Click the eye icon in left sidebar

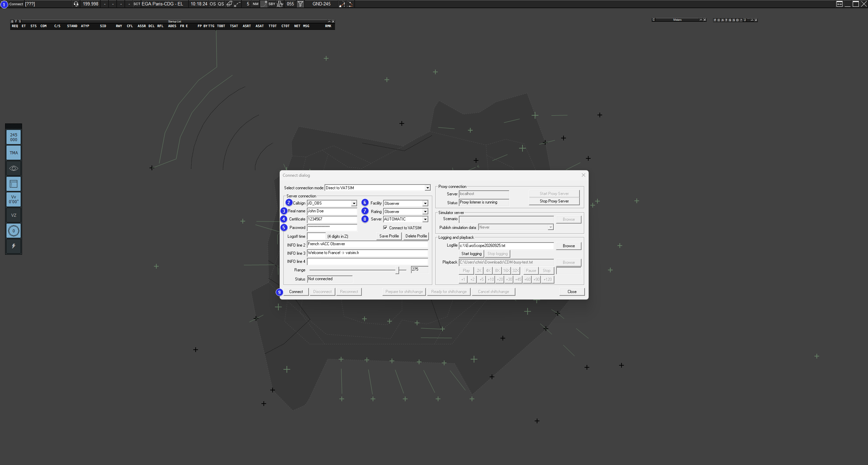(x=14, y=168)
